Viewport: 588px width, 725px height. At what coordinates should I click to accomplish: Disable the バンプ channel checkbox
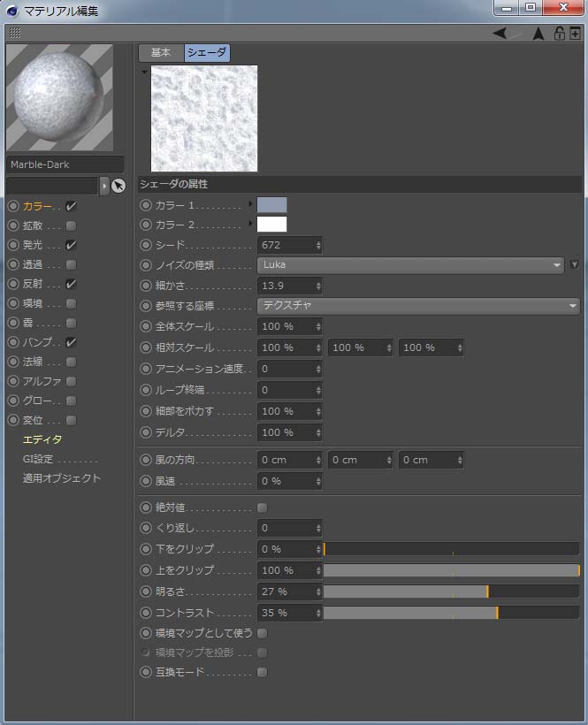pos(71,342)
